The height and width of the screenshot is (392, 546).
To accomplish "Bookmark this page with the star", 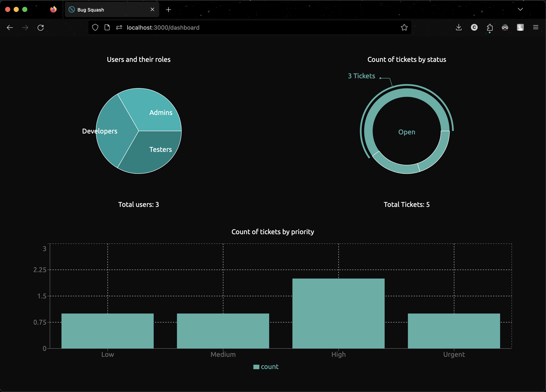I will [x=404, y=28].
